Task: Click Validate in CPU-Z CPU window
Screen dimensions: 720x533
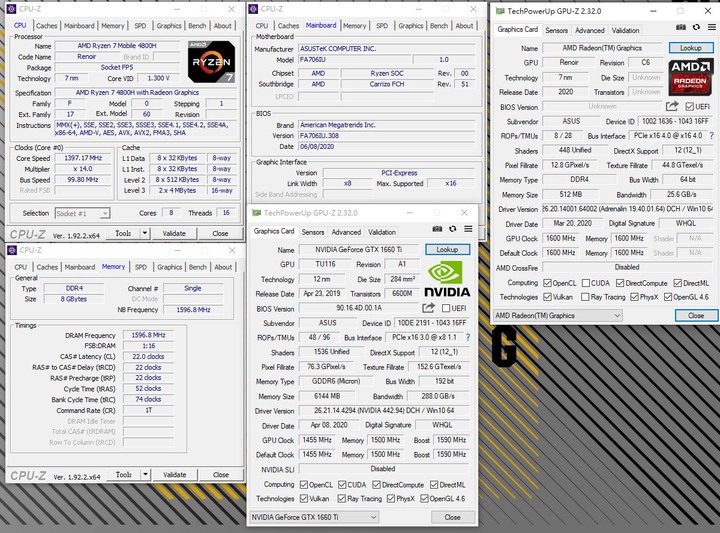Action: 174,233
